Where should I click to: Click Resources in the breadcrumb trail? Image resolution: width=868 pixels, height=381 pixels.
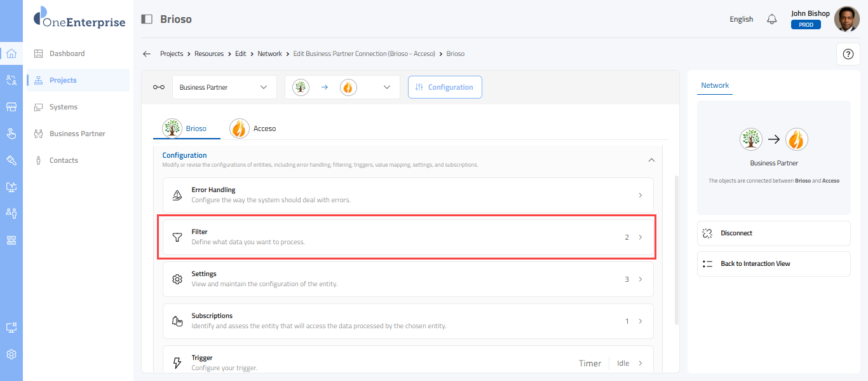208,54
